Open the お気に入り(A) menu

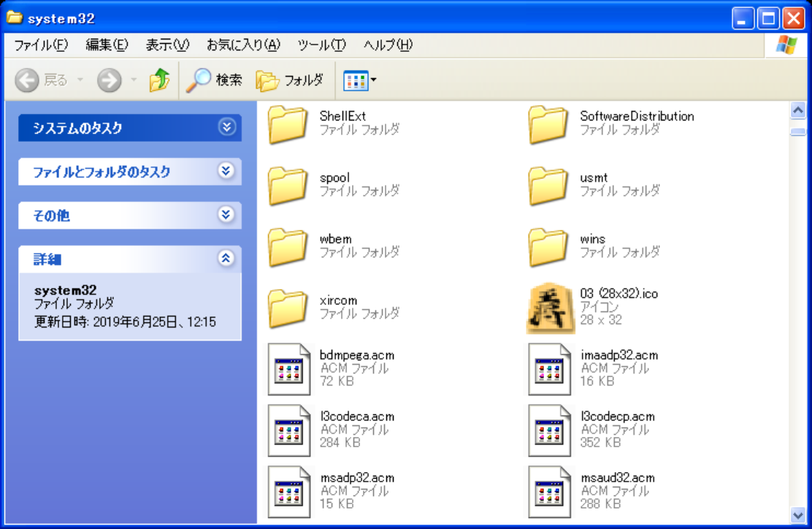pos(243,45)
